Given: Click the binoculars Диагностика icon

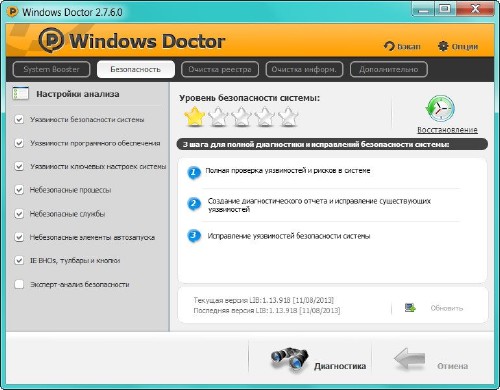Looking at the screenshot, I should pos(289,360).
